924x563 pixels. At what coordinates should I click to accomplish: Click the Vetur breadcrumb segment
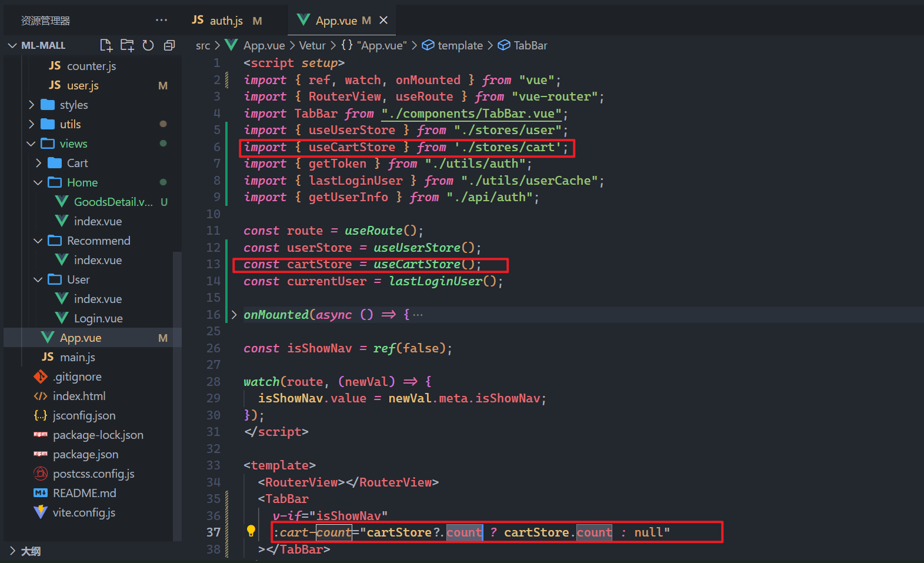point(312,45)
